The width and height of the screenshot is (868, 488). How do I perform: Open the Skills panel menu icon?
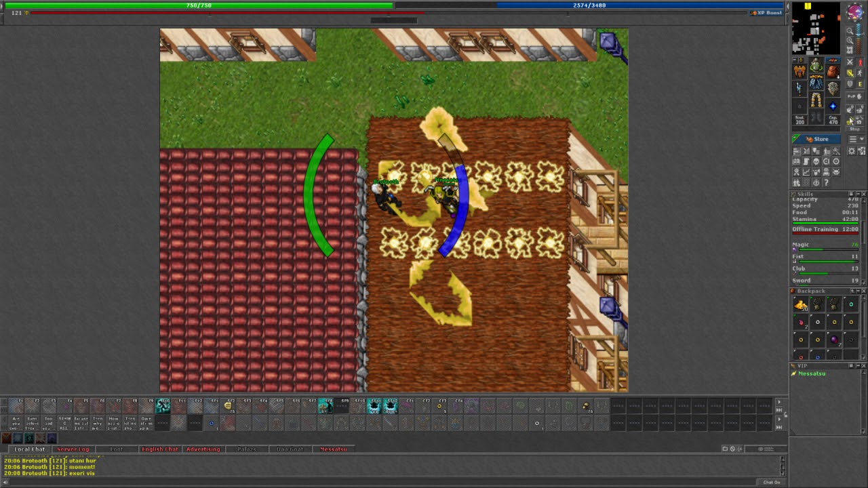(851, 194)
